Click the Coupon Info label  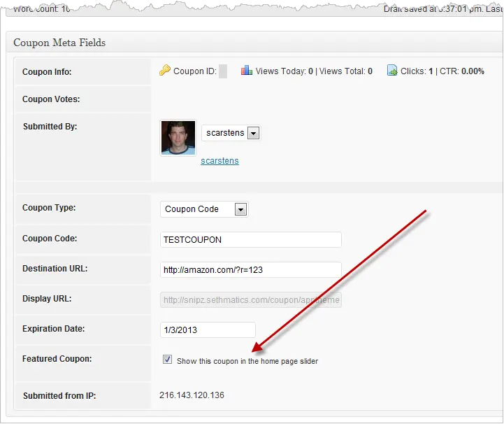(x=47, y=72)
